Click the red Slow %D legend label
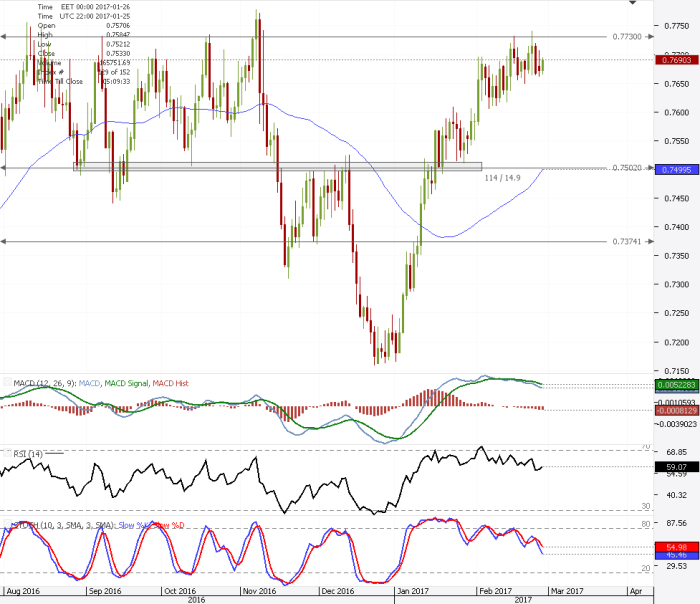Viewport: 700px width, 604px height. click(x=168, y=525)
